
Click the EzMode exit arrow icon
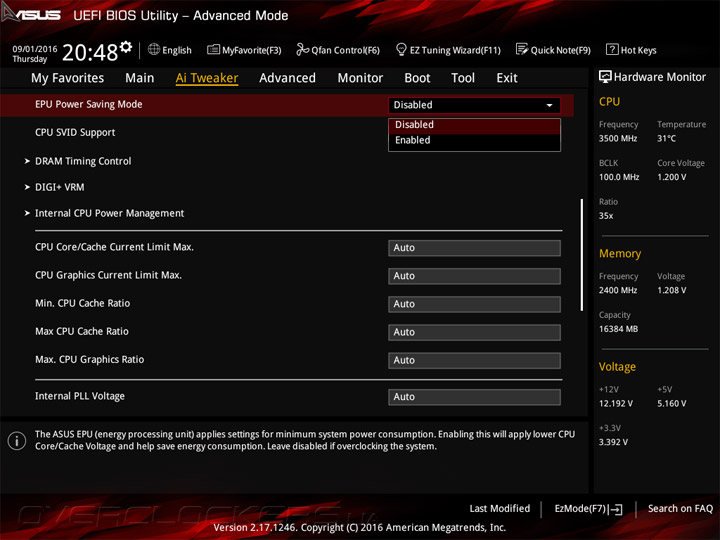[616, 509]
